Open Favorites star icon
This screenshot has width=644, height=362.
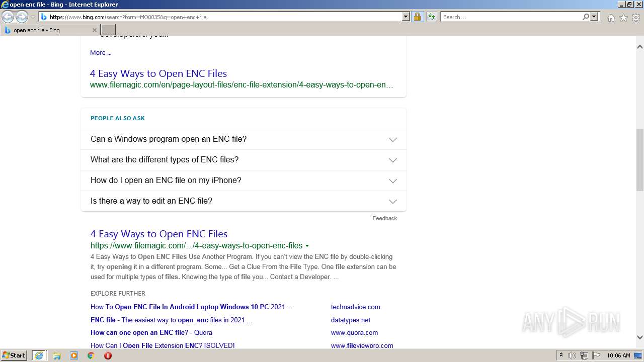(x=623, y=18)
